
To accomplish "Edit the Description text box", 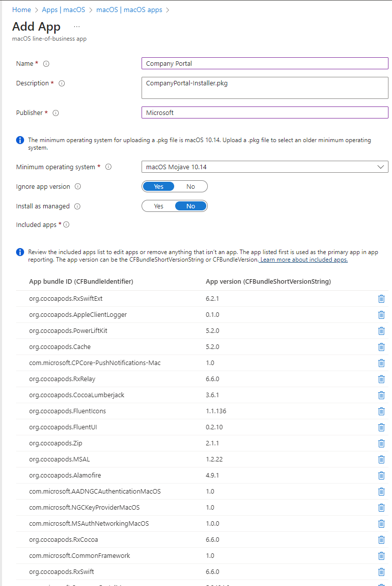I will tap(265, 88).
